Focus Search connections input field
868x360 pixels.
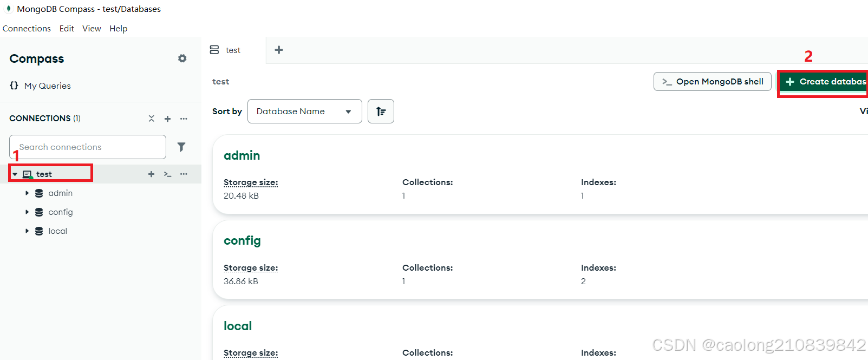[x=88, y=147]
